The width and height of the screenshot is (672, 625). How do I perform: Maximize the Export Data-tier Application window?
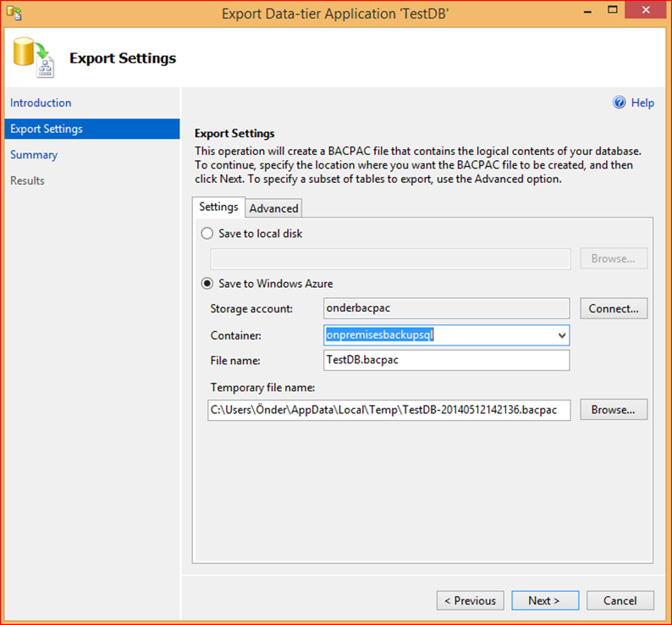(x=613, y=10)
